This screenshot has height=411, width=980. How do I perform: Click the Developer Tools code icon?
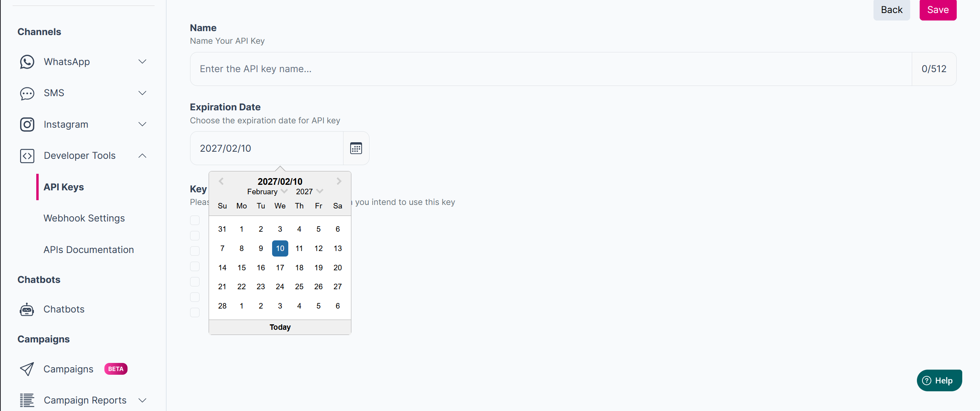coord(27,156)
